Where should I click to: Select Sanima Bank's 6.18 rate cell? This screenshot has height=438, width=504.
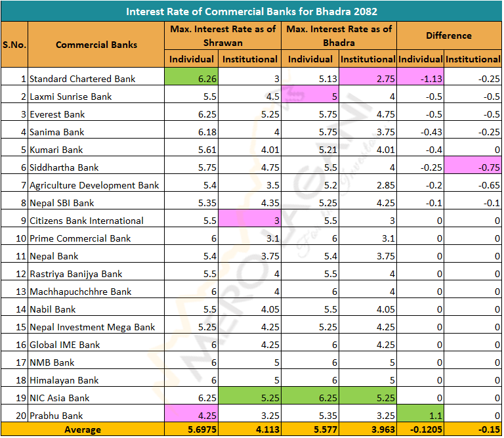tap(191, 129)
